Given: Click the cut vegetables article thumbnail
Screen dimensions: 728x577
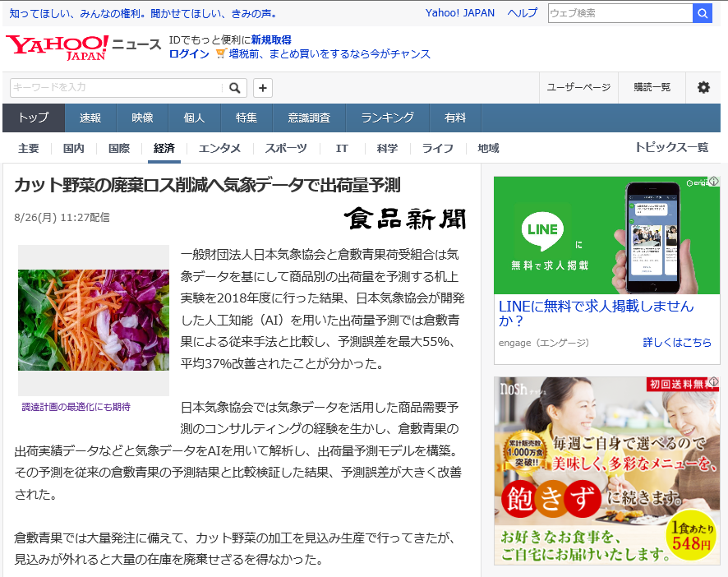Looking at the screenshot, I should pos(93,321).
